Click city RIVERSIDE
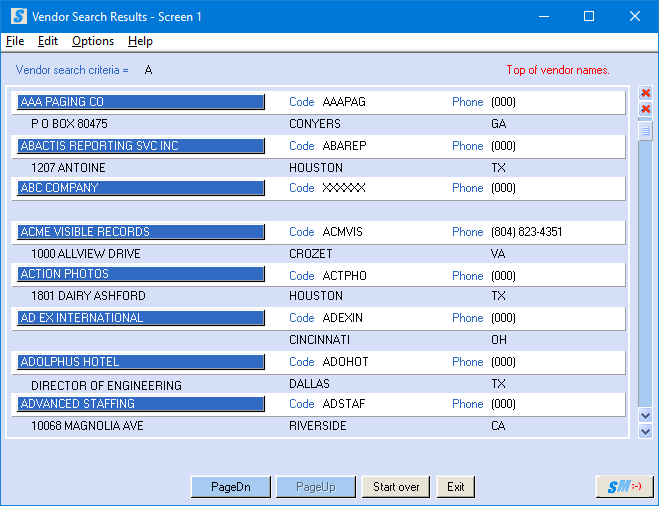The image size is (659, 506). click(x=318, y=426)
